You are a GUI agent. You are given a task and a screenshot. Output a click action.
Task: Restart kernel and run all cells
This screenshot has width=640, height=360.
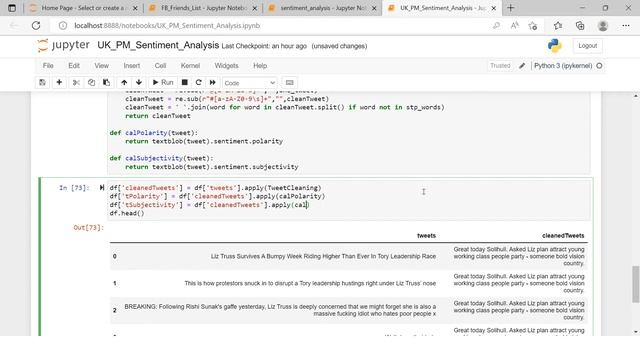[213, 82]
